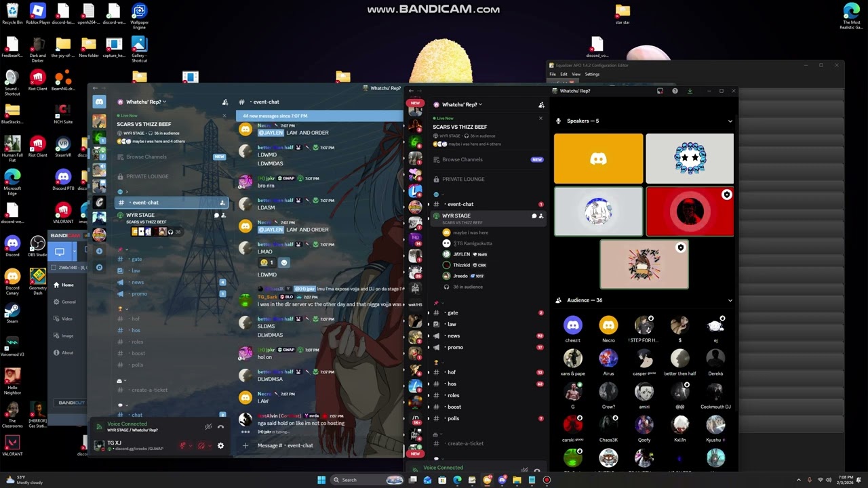Toggle the crying emoji reaction on LMAO
This screenshot has height=488, width=868.
click(267, 262)
